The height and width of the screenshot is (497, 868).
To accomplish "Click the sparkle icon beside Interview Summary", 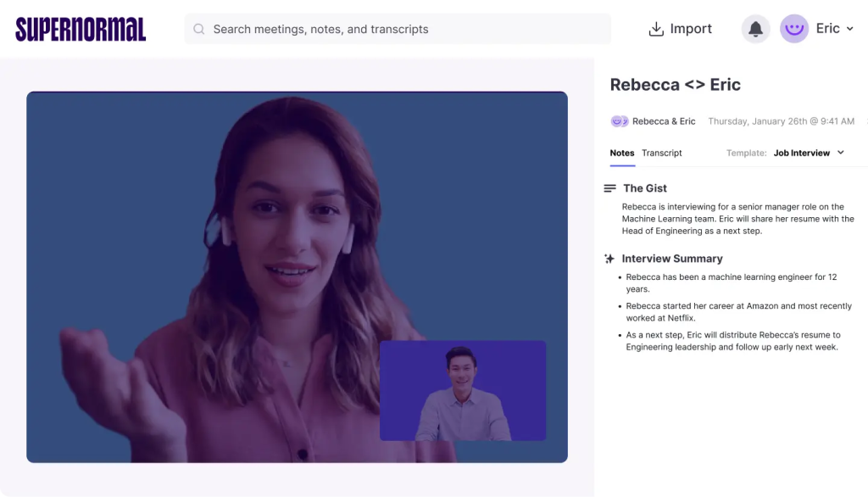I will click(609, 259).
